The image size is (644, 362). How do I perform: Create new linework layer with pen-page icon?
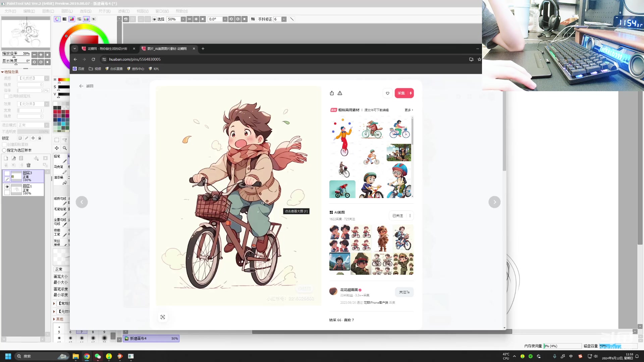(x=13, y=158)
